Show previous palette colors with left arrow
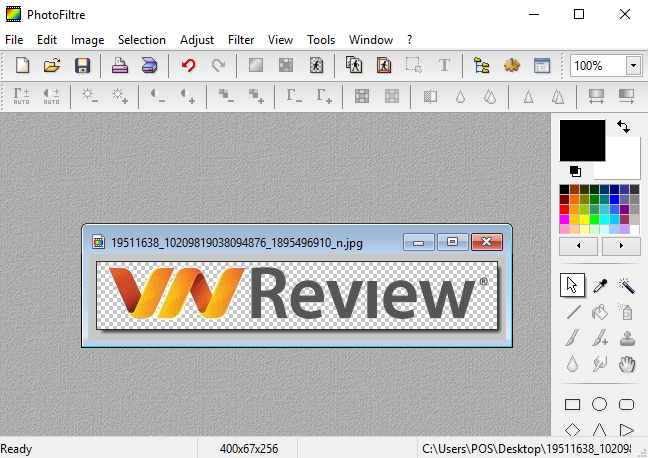Viewport: 648px width, 458px height. (x=578, y=246)
